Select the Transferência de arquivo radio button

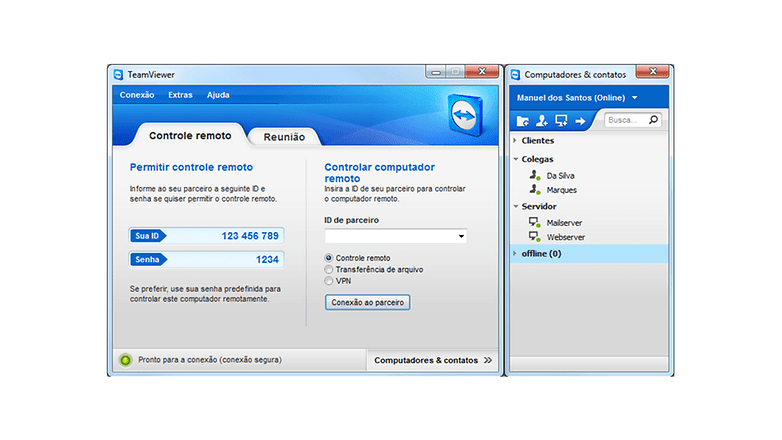point(328,269)
